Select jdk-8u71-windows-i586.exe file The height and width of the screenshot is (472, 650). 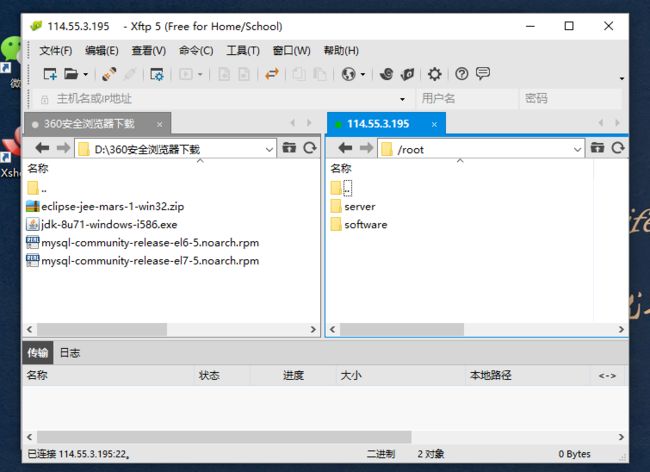102,225
